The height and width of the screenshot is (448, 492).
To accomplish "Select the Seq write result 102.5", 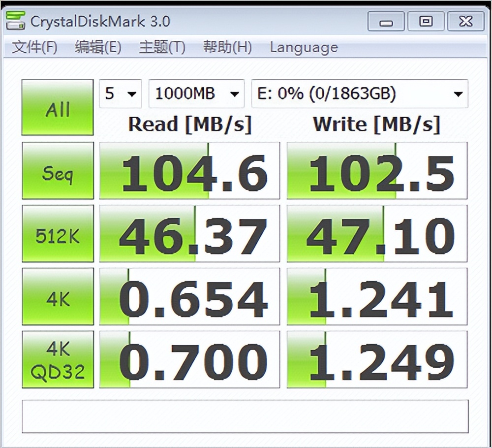I will [377, 171].
